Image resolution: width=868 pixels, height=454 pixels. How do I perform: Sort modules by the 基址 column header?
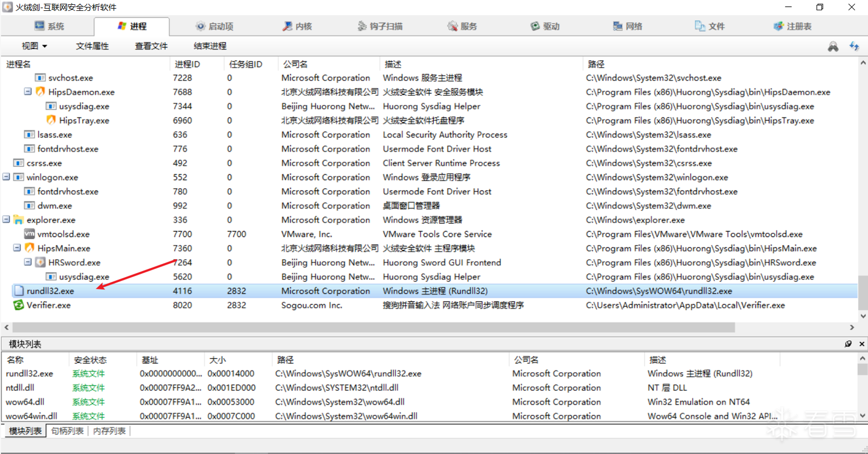[170, 360]
